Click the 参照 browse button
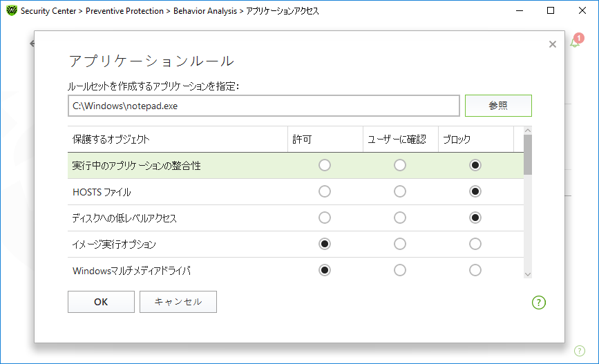Screen dimensions: 599x364 (x=497, y=106)
